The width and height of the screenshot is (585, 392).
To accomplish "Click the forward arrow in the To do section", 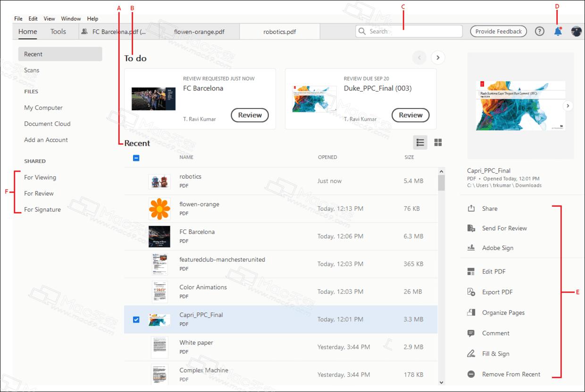I will click(x=438, y=57).
